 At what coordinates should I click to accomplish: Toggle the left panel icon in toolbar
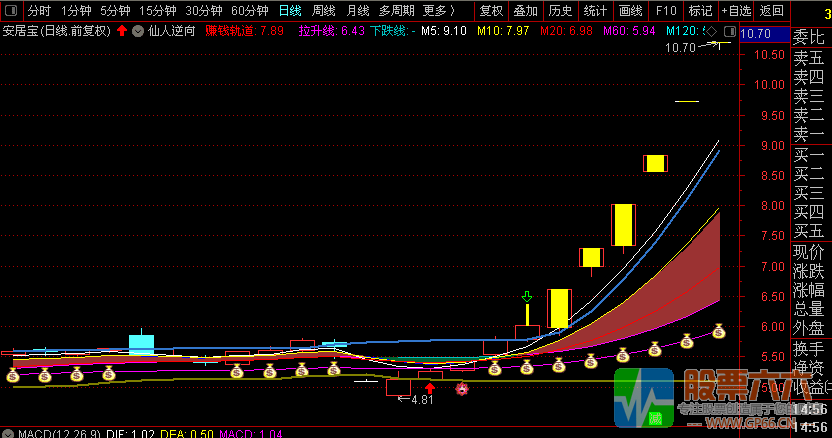[11, 11]
